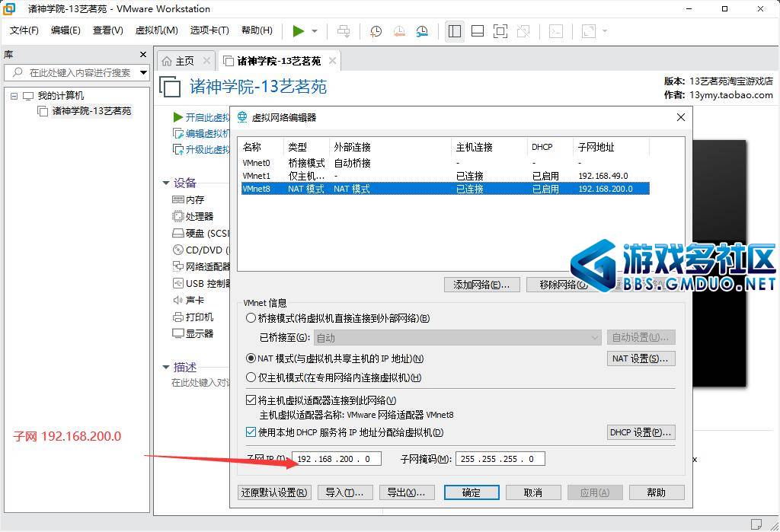Click the 硬盘 (SCSI) device icon
This screenshot has height=532, width=780.
pos(178,233)
